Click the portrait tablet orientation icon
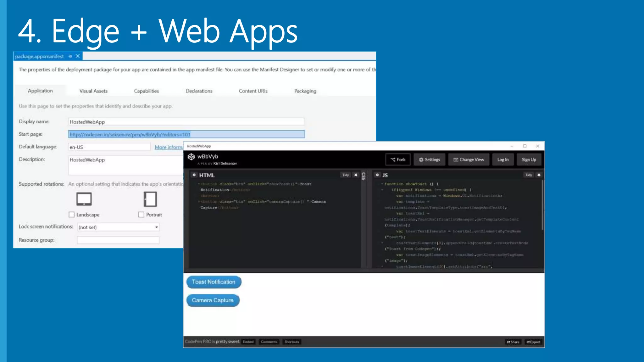Screen dimensions: 644x362 [x=150, y=199]
